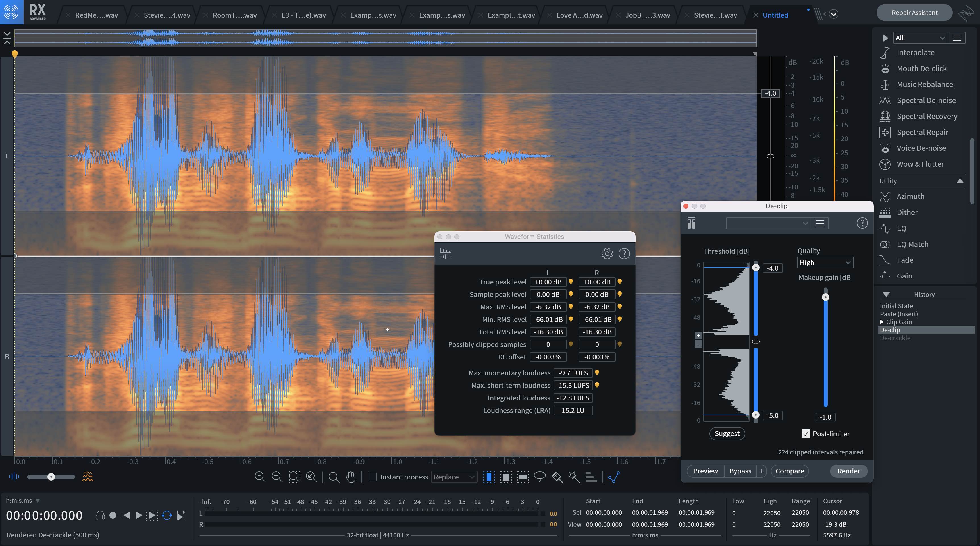Viewport: 980px width, 546px height.
Task: Toggle the Waveform Statistics meter view icon
Action: coord(445,253)
